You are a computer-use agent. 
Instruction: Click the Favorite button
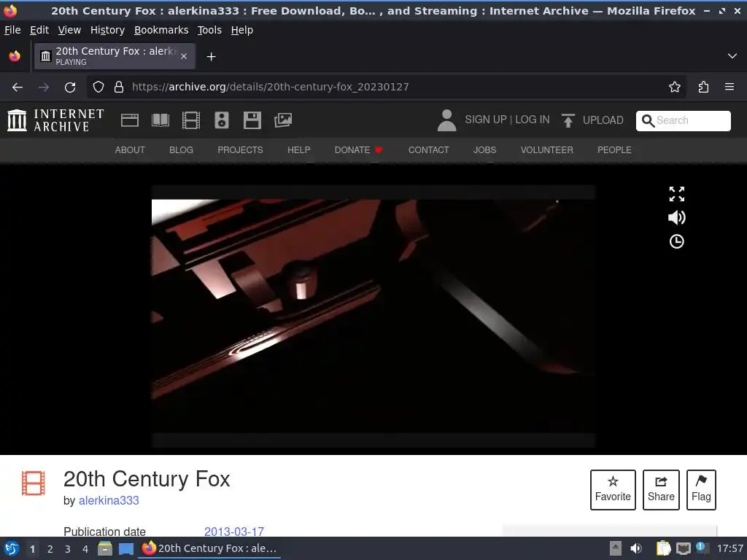point(613,489)
